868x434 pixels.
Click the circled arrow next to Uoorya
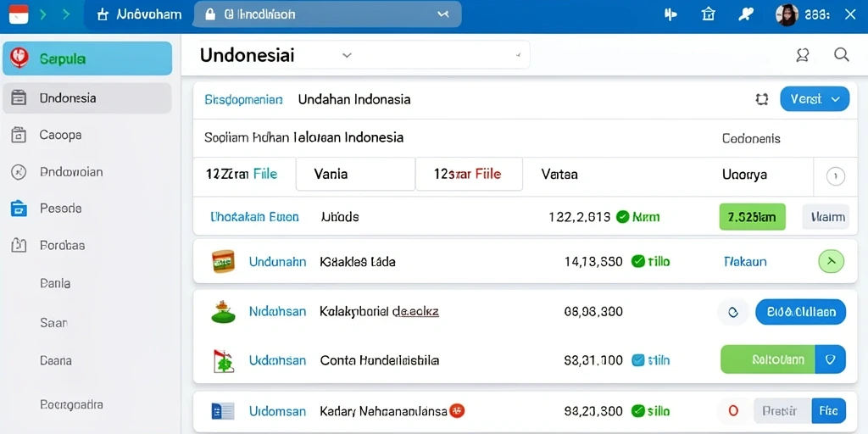coord(835,176)
